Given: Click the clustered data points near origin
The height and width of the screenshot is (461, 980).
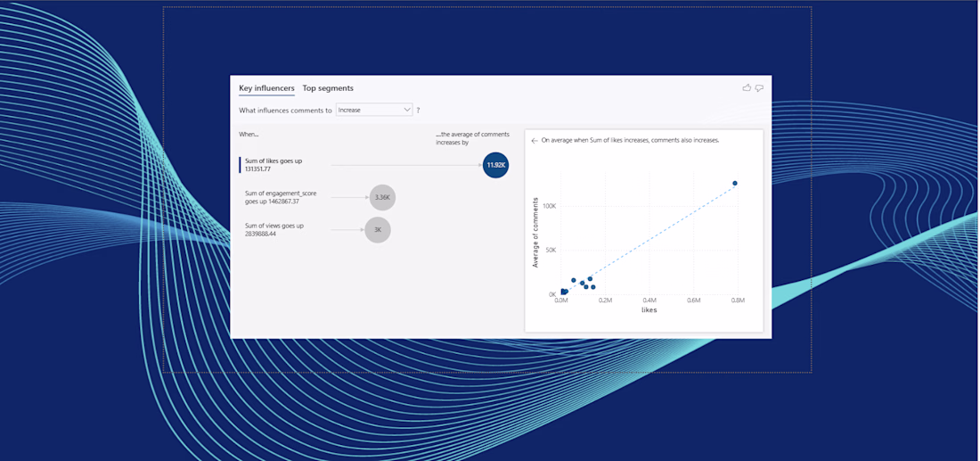Looking at the screenshot, I should coord(564,292).
